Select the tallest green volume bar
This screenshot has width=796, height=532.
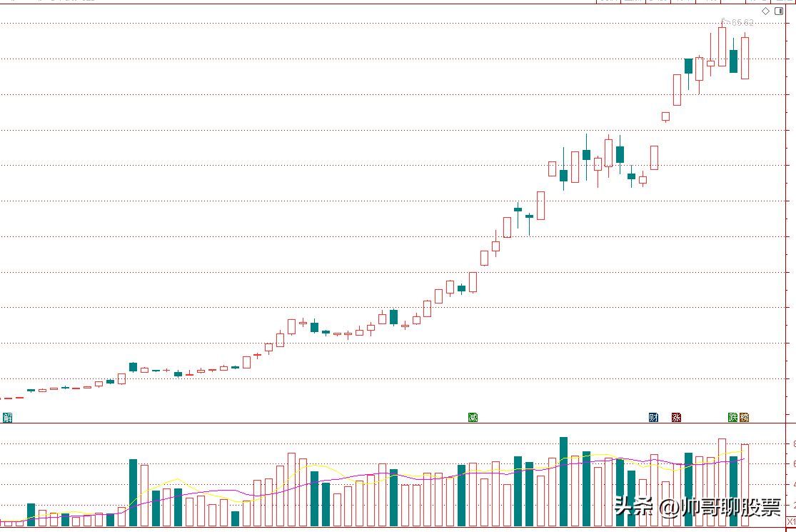click(x=563, y=481)
